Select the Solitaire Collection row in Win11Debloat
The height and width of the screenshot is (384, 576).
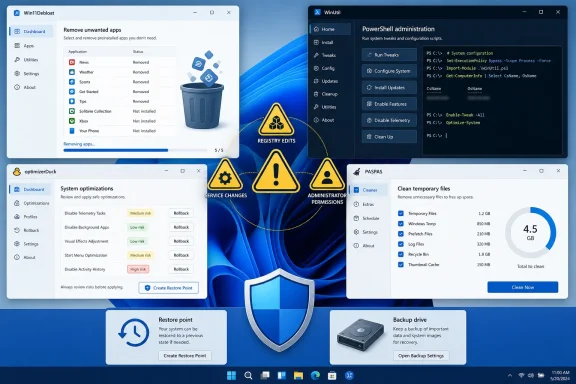click(x=120, y=111)
